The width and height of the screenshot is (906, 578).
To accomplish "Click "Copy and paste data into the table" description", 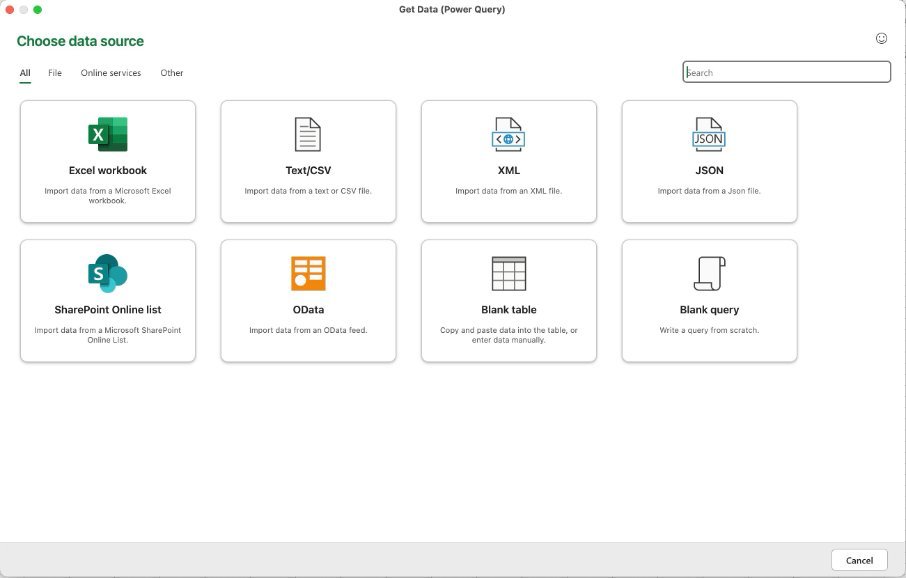I will (508, 335).
